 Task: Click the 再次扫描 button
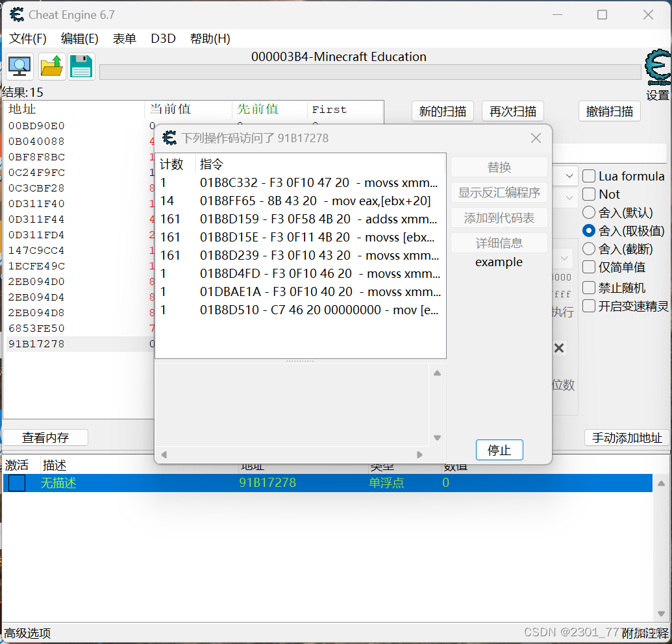[x=512, y=112]
